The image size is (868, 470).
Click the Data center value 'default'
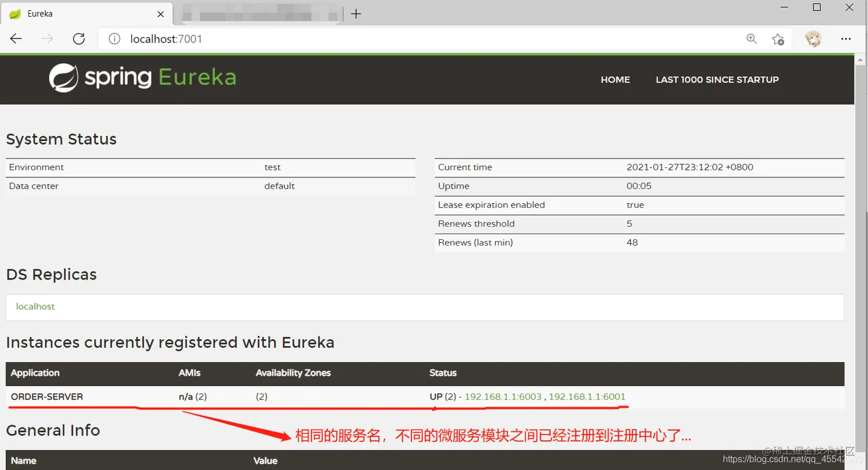click(x=279, y=186)
